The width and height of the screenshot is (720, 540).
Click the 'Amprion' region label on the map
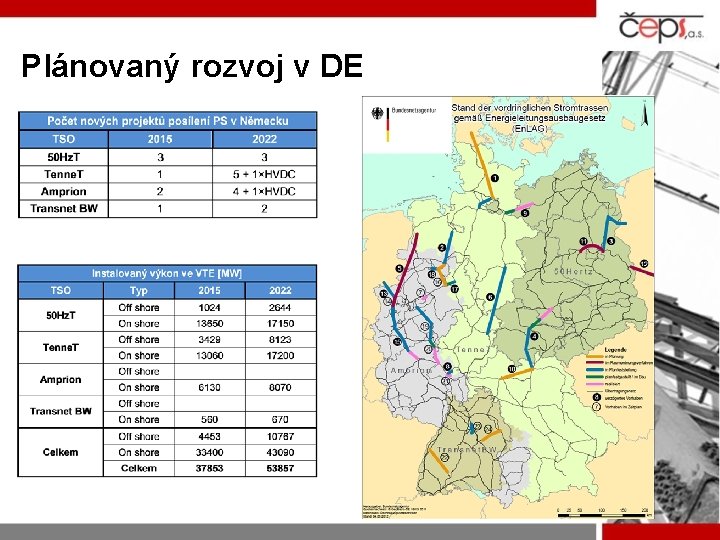[411, 370]
